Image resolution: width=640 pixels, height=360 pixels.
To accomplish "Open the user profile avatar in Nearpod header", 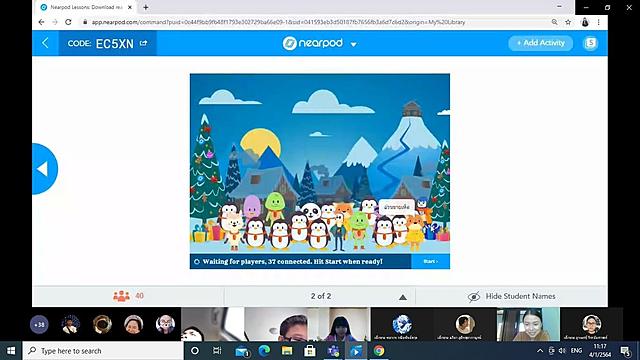I will pyautogui.click(x=591, y=43).
